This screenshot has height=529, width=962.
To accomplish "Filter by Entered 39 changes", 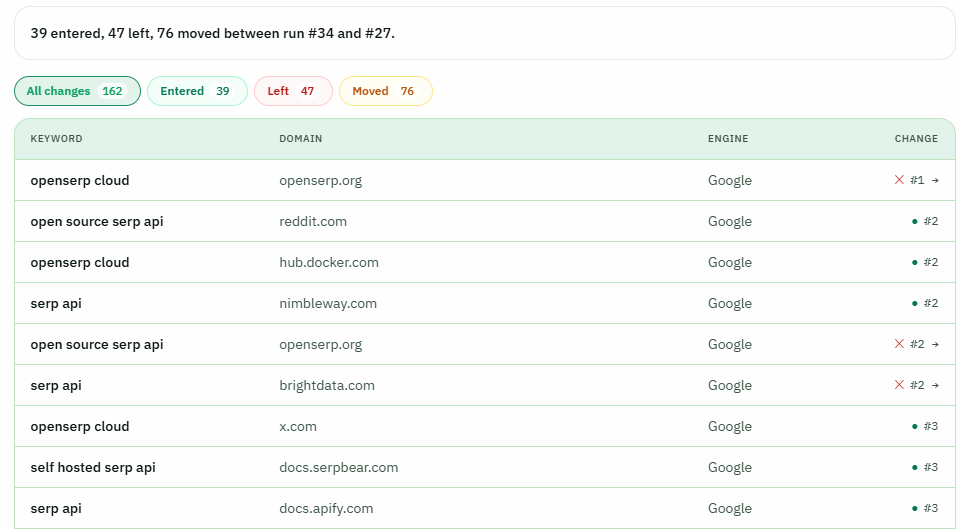I will pos(198,91).
